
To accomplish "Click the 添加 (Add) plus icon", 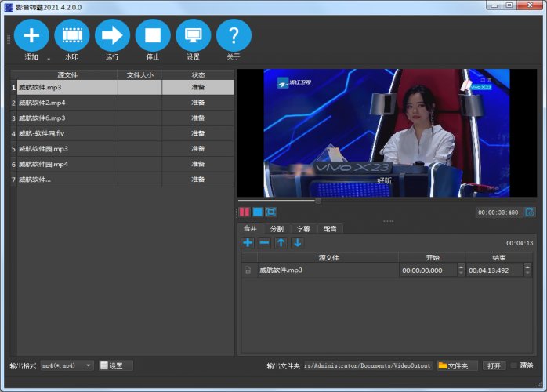I will click(x=31, y=35).
